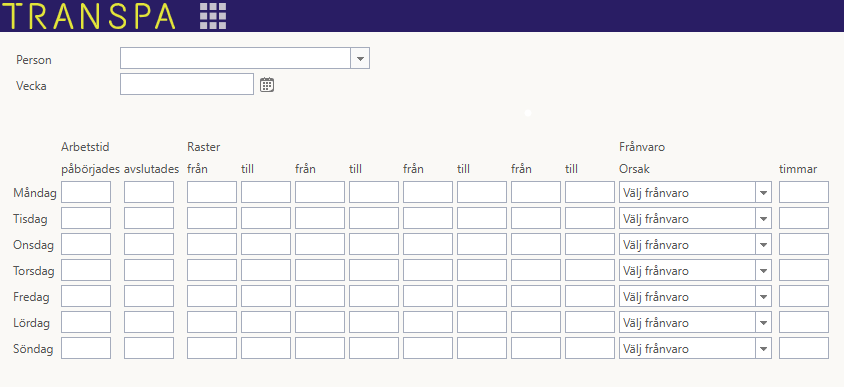Open the calendar picker for Vecka

[267, 85]
